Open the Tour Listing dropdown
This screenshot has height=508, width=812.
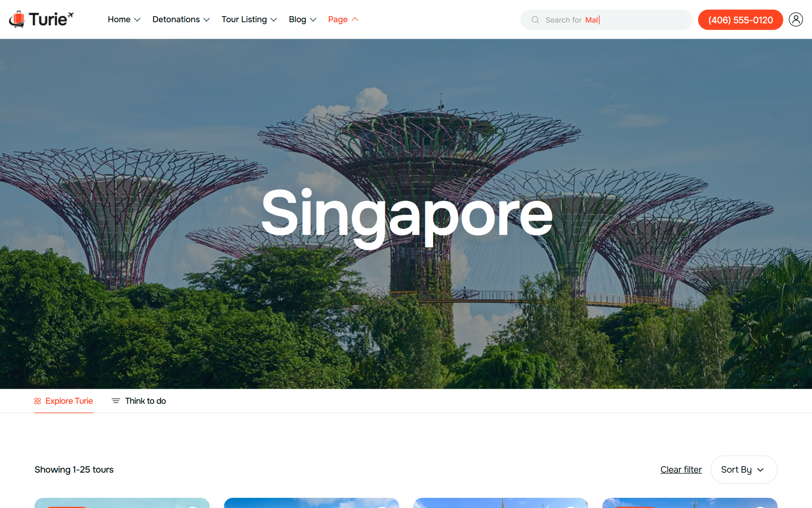click(x=249, y=20)
